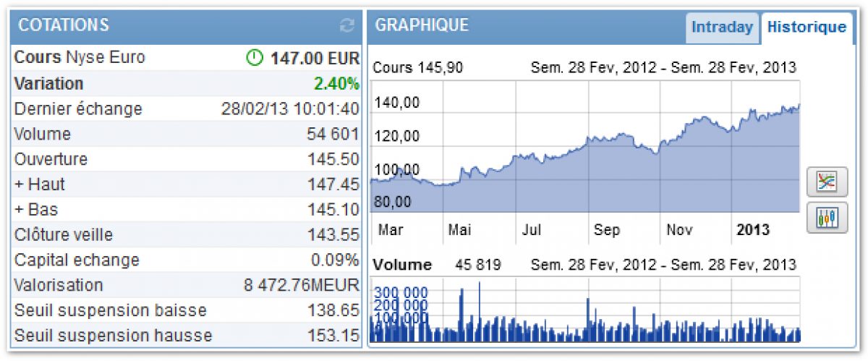Click the Valorisation amount 8 472.76MEUR
The width and height of the screenshot is (868, 361).
pyautogui.click(x=301, y=285)
